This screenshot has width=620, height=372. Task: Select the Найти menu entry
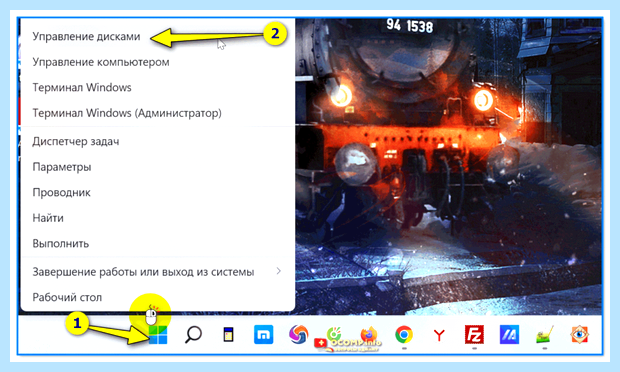tap(48, 218)
